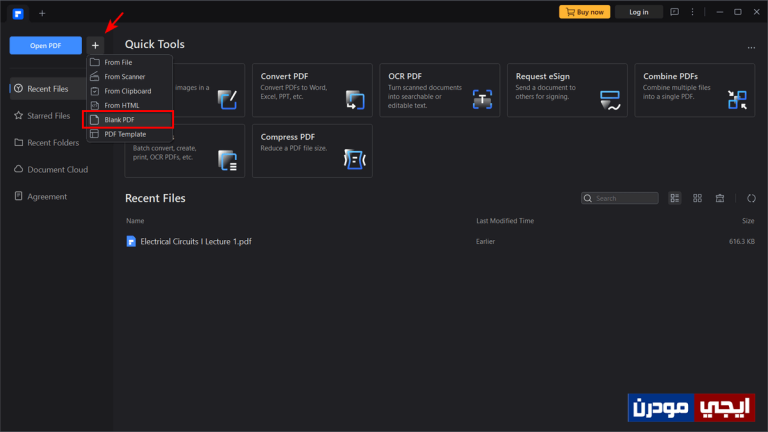This screenshot has height=432, width=768.
Task: Choose From File in the create menu
Action: tap(129, 62)
